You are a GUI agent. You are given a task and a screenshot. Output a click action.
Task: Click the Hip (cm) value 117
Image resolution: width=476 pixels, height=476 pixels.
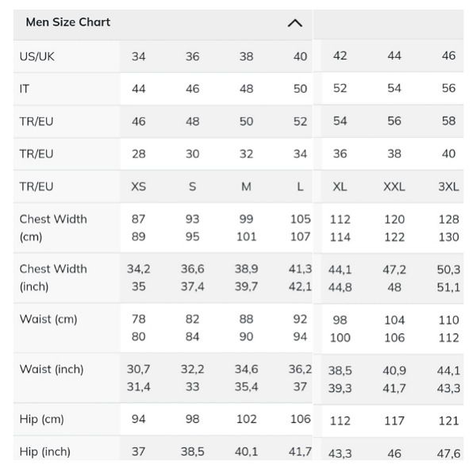point(394,420)
